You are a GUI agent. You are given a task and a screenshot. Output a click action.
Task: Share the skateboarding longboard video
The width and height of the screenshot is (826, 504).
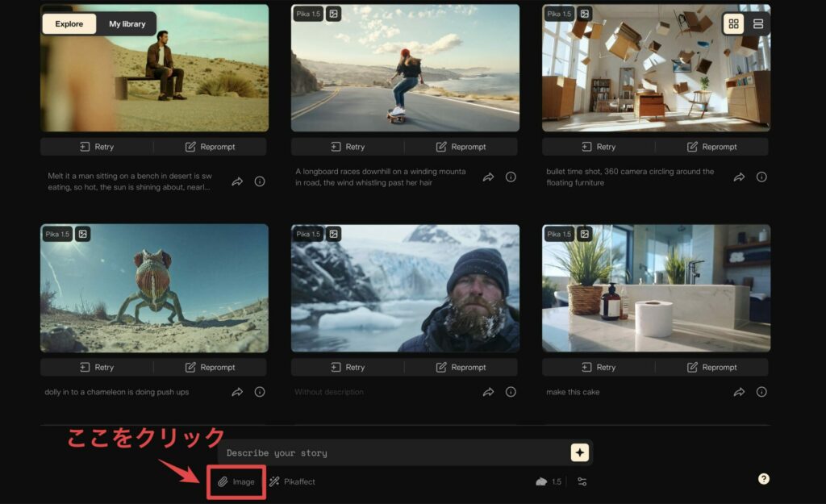(488, 177)
